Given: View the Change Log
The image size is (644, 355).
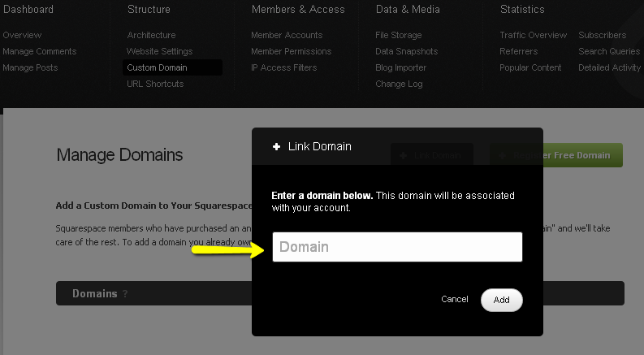Looking at the screenshot, I should click(398, 84).
